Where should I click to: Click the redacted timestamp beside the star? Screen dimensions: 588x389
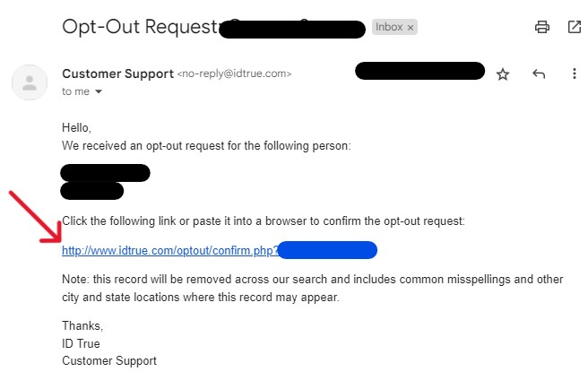point(420,71)
